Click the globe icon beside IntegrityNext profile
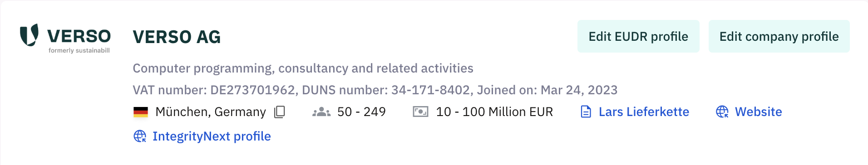The height and width of the screenshot is (165, 868). tap(140, 136)
